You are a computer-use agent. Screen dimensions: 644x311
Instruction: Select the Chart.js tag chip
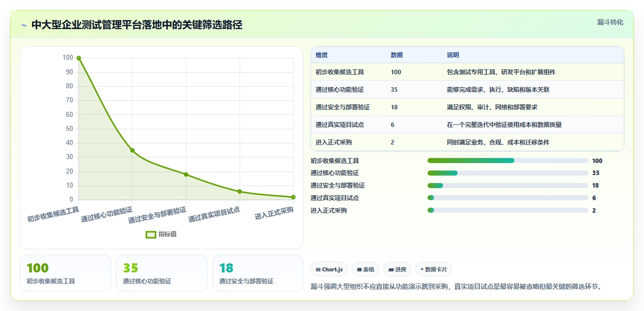pos(330,269)
